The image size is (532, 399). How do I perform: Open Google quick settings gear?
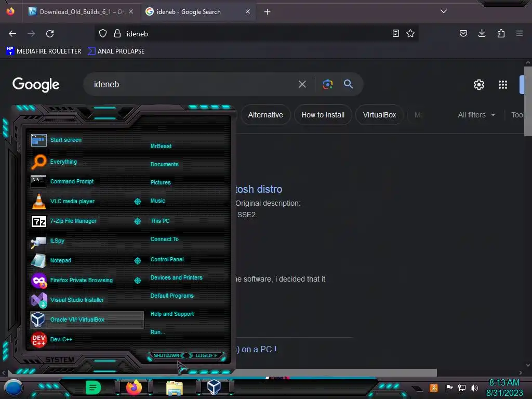click(478, 85)
